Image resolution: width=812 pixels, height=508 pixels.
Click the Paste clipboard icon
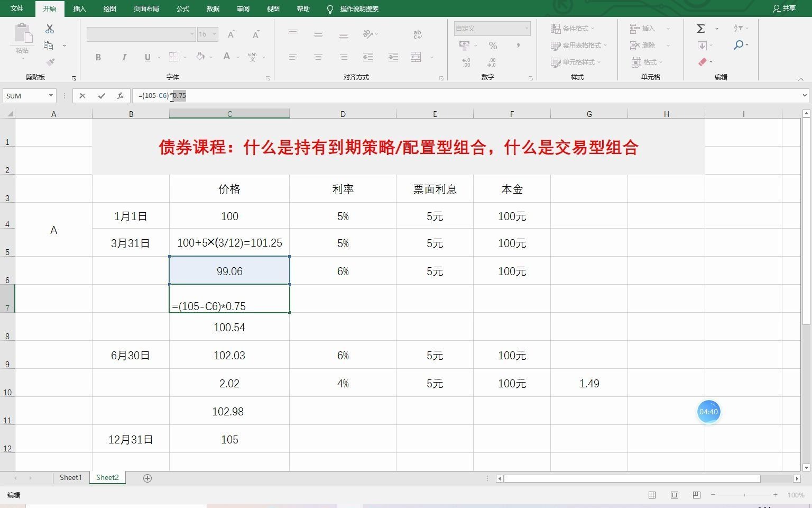[x=22, y=33]
